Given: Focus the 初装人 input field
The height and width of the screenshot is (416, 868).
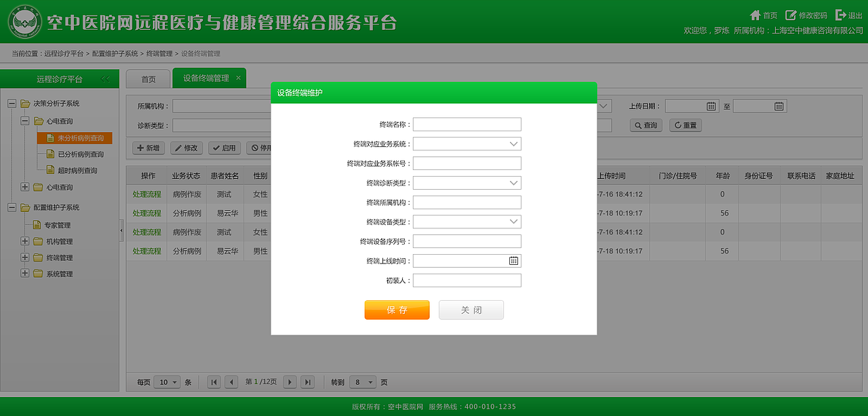Looking at the screenshot, I should point(467,280).
